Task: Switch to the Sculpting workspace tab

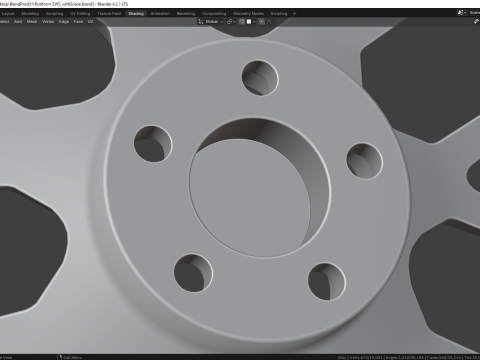Action: coord(54,14)
